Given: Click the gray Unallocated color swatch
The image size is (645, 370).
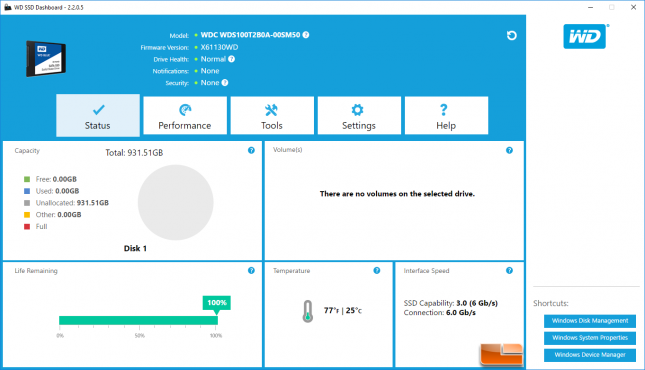Looking at the screenshot, I should 27,203.
